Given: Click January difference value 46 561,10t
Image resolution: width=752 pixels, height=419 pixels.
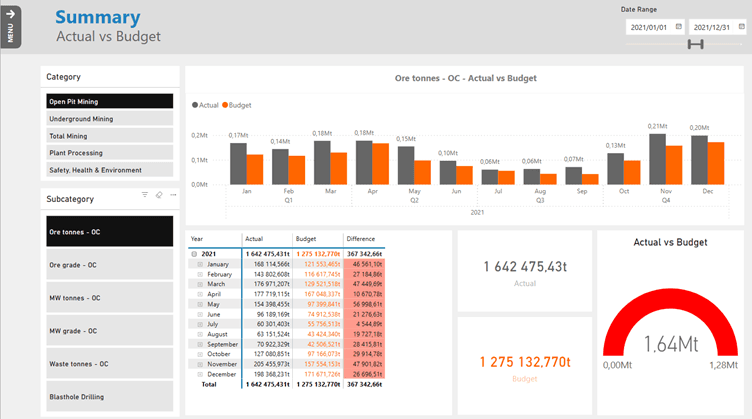Looking at the screenshot, I should 367,264.
